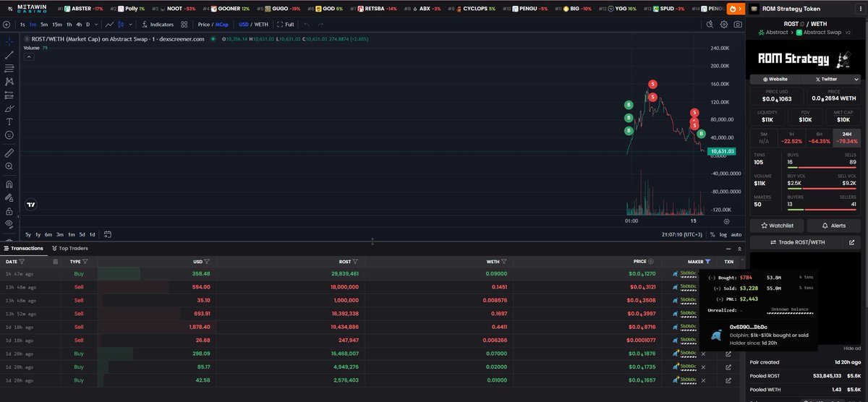Open txn link for 298.09 buy row

728,354
